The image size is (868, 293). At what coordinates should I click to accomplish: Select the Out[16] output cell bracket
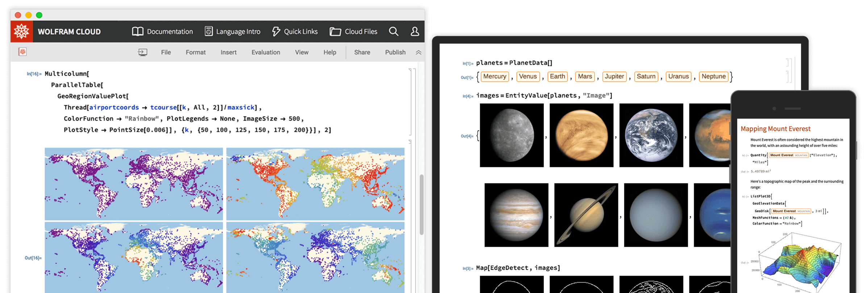pos(410,217)
